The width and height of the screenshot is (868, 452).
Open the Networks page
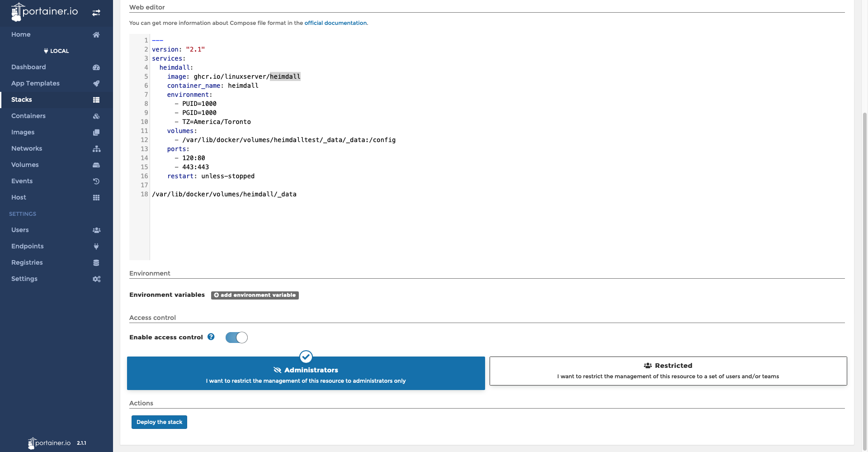[x=57, y=148]
